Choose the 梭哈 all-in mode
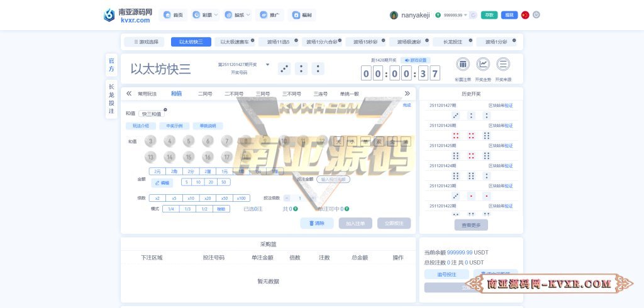Image resolution: width=644 pixels, height=308 pixels. click(x=221, y=209)
